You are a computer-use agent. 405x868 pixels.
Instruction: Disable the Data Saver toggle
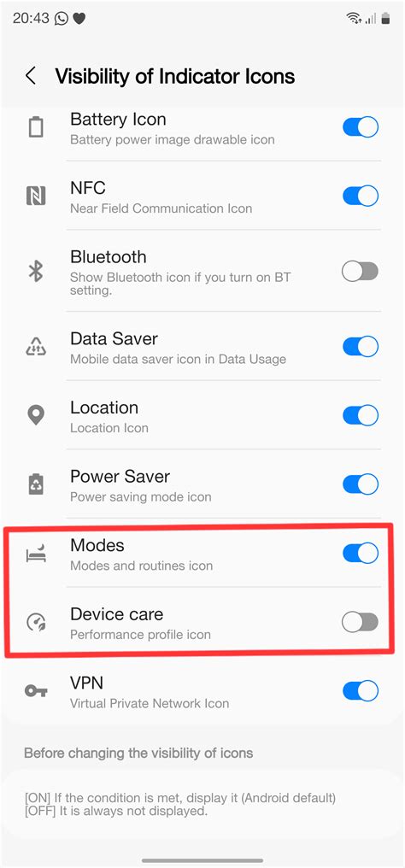(361, 347)
